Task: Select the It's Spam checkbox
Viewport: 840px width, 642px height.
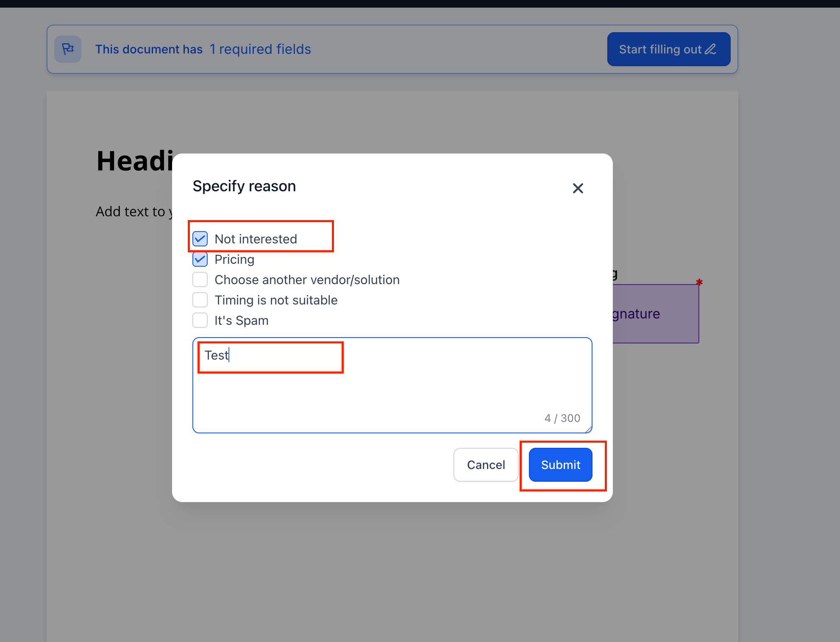Action: click(x=200, y=320)
